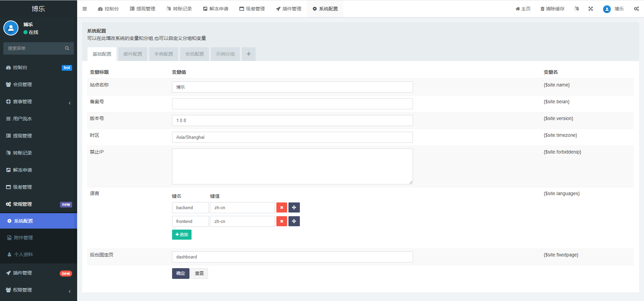
Task: Open 提现管理 in the top navigation
Action: click(x=143, y=9)
